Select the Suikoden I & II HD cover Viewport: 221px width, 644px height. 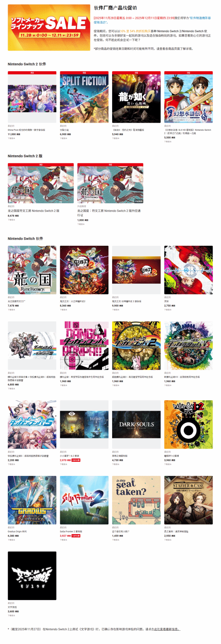click(x=188, y=97)
